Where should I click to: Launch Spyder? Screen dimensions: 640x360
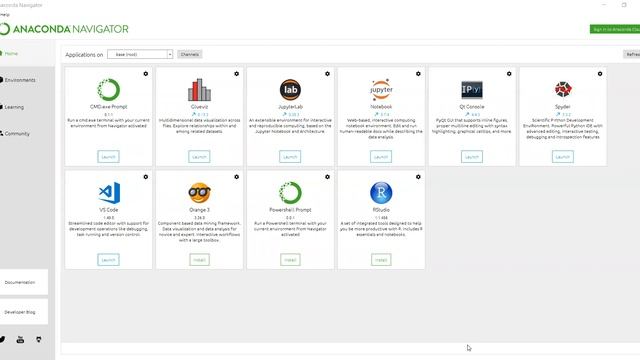click(x=563, y=157)
